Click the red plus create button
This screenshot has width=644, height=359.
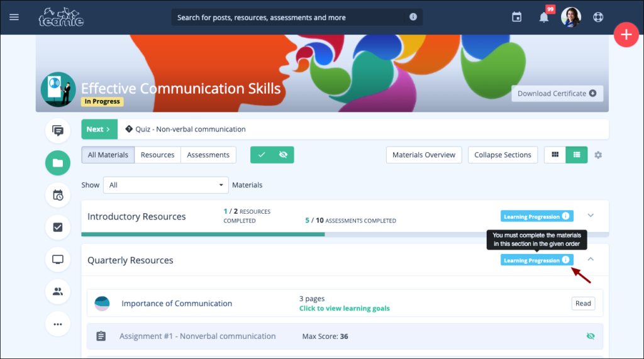(626, 35)
